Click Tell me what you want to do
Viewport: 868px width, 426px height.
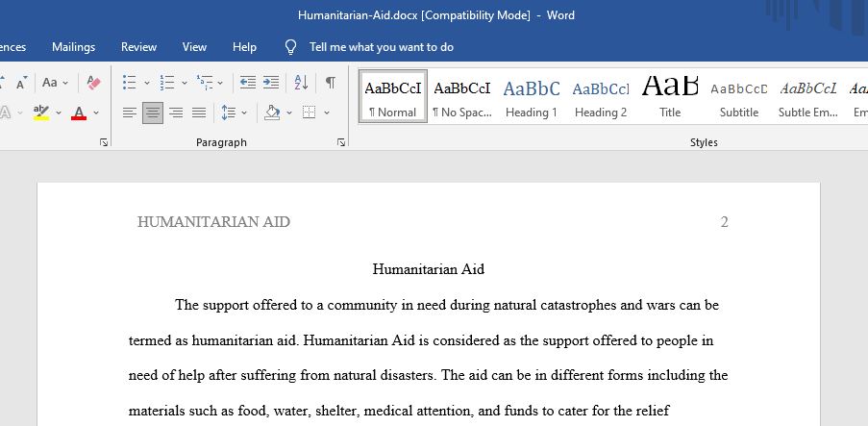point(382,47)
